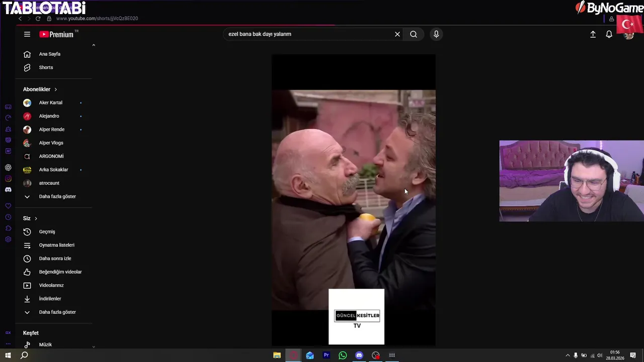
Task: Switch to Opera GX on taskbar
Action: (x=293, y=355)
